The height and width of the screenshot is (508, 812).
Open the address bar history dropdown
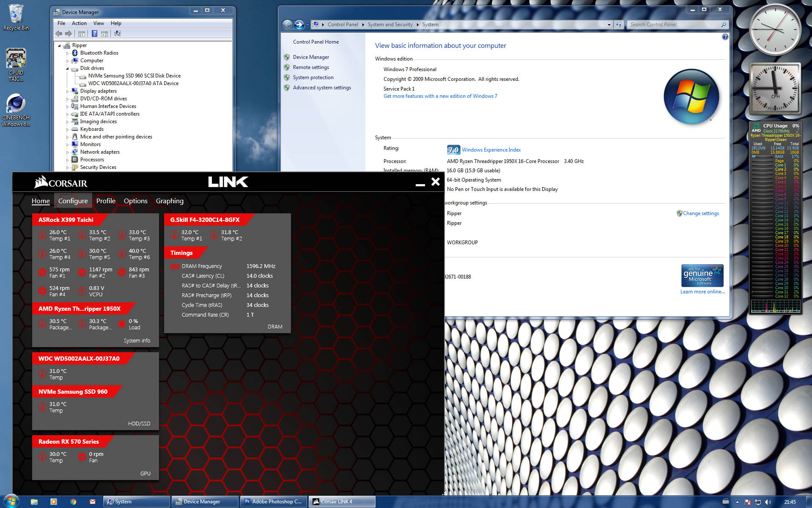(x=609, y=25)
